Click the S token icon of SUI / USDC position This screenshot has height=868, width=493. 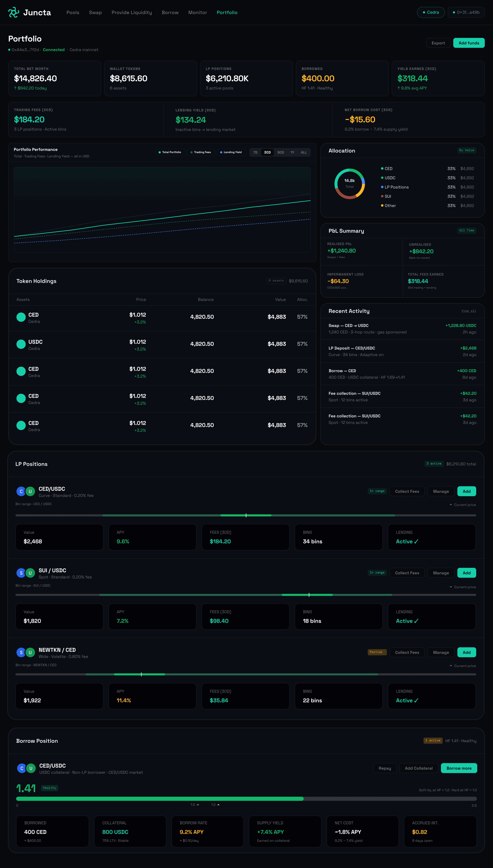[21, 573]
